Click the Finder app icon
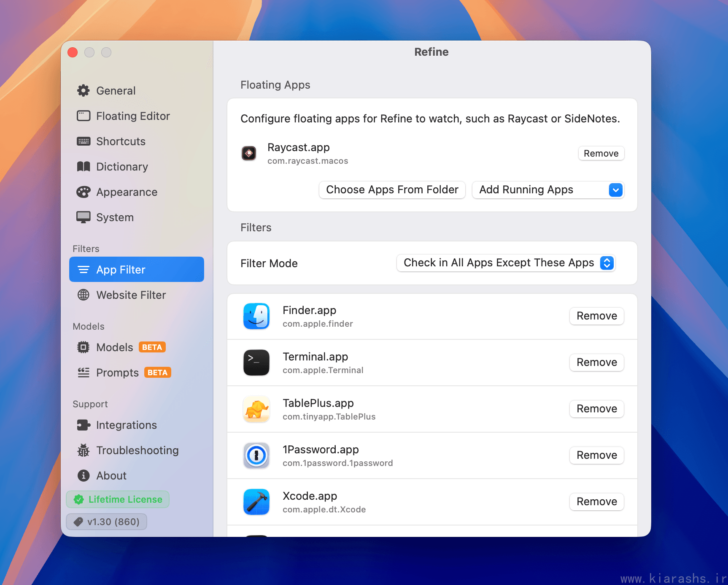The width and height of the screenshot is (728, 585). point(256,316)
